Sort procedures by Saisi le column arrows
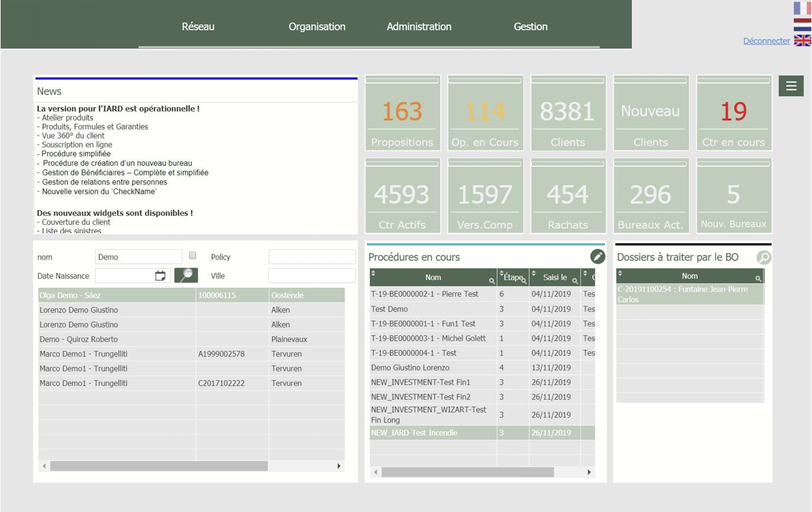The height and width of the screenshot is (512, 812). pyautogui.click(x=534, y=273)
